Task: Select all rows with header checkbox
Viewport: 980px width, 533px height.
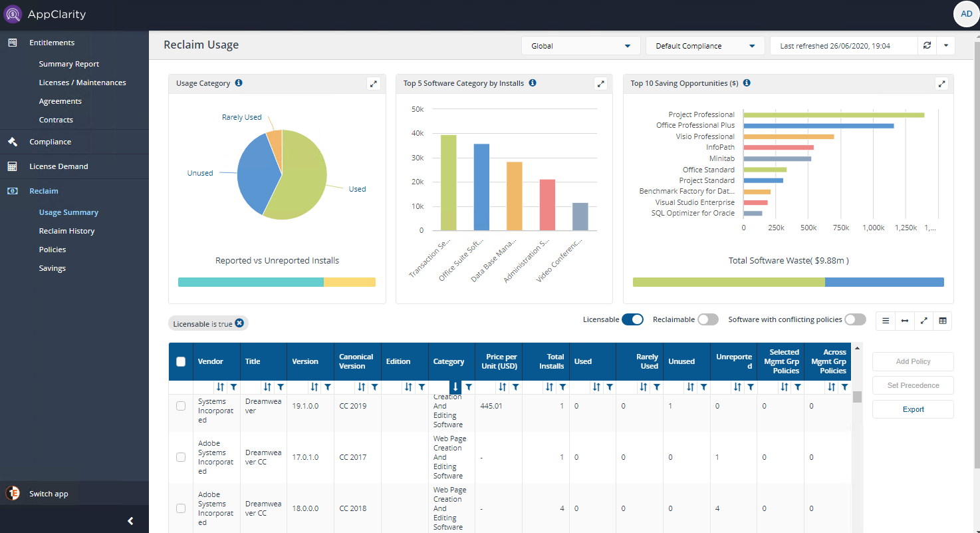Action: [x=181, y=361]
